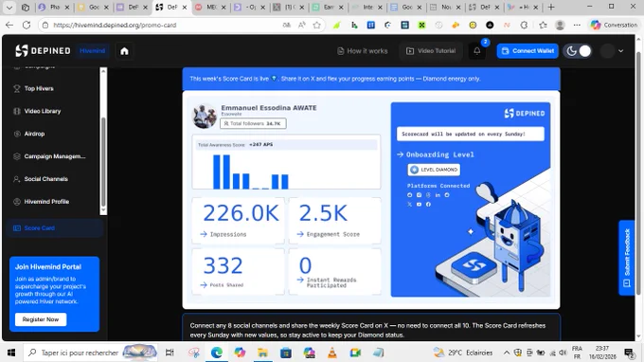Click the Social Channels person icon
644x362 pixels.
[17, 179]
